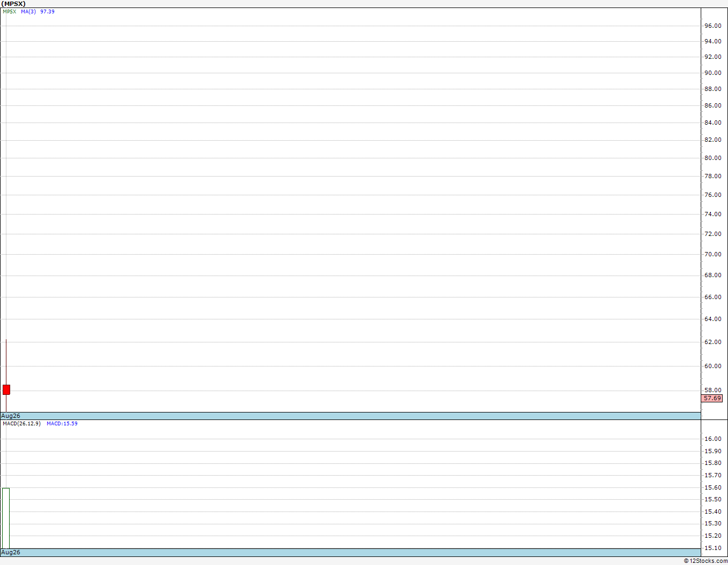Click the 16.00 MACD axis label

pyautogui.click(x=712, y=439)
